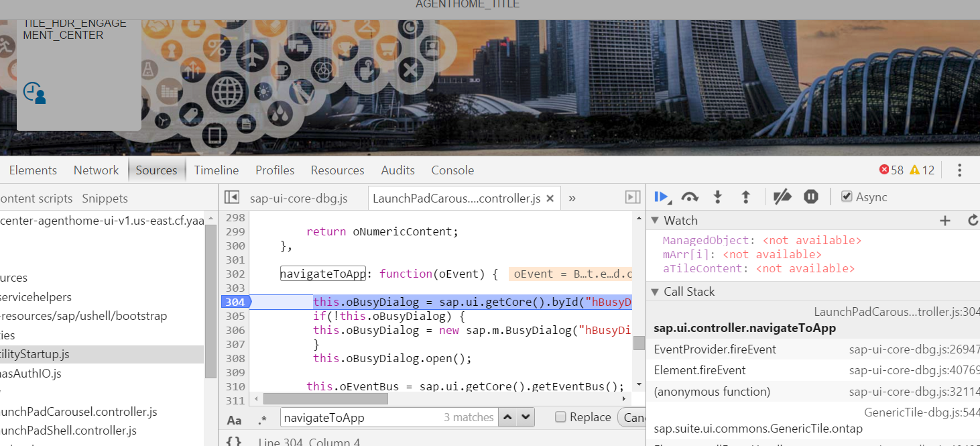Open the Sources panel

tap(156, 170)
